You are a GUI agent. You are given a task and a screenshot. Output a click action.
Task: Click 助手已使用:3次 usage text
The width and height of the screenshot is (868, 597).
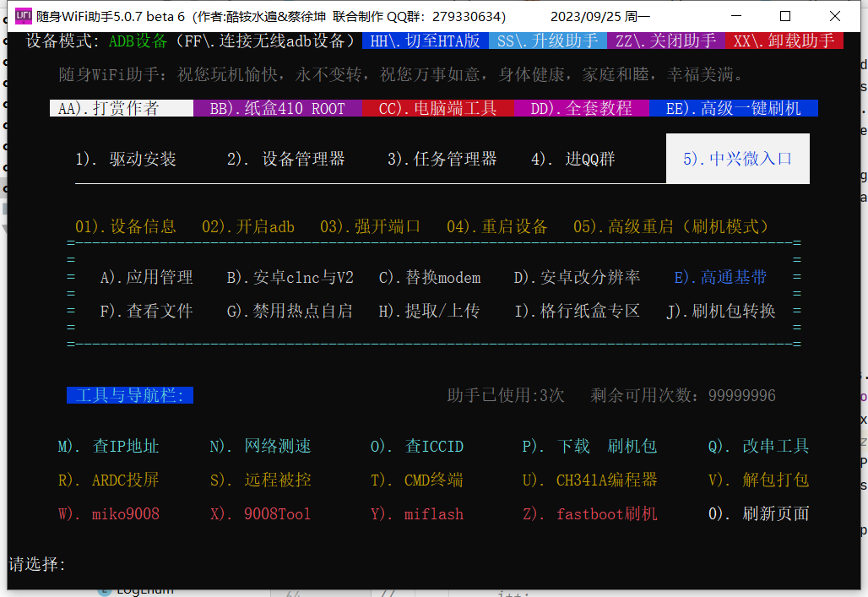tap(506, 395)
